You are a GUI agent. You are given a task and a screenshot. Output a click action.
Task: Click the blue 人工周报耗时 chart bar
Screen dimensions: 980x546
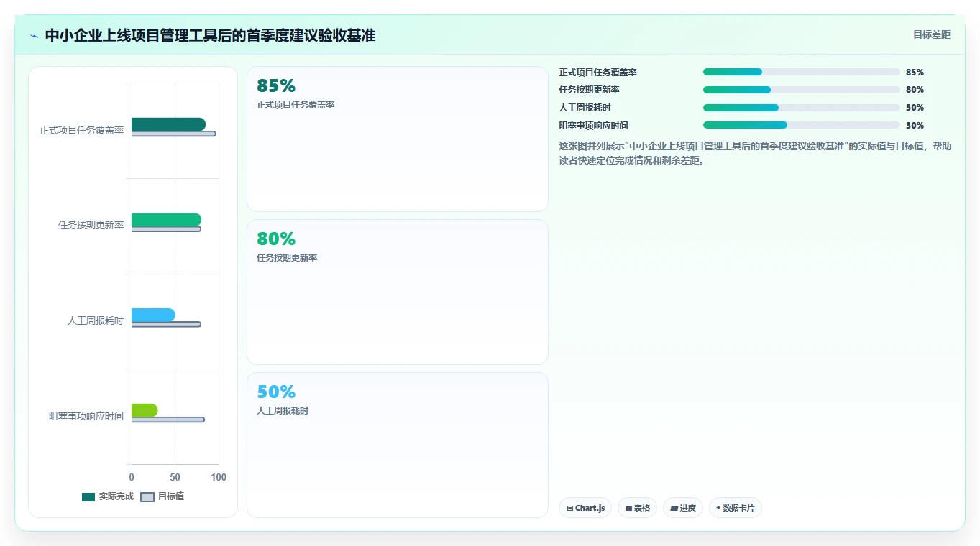tap(153, 315)
